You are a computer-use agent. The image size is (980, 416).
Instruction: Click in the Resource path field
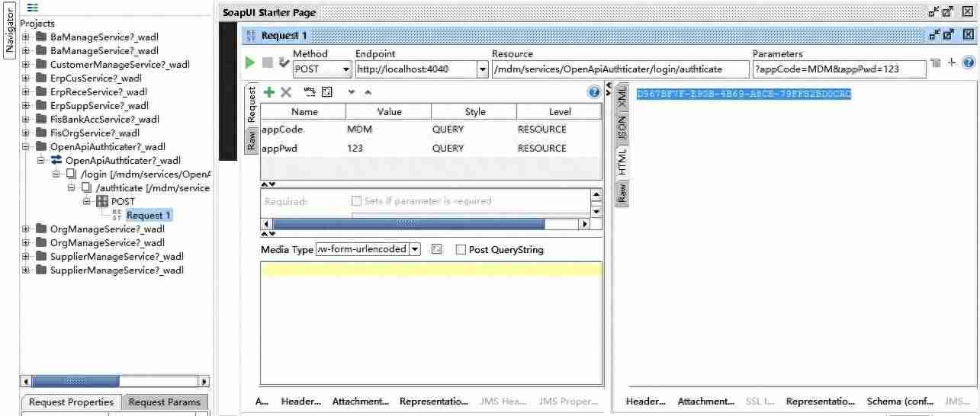[x=621, y=69]
